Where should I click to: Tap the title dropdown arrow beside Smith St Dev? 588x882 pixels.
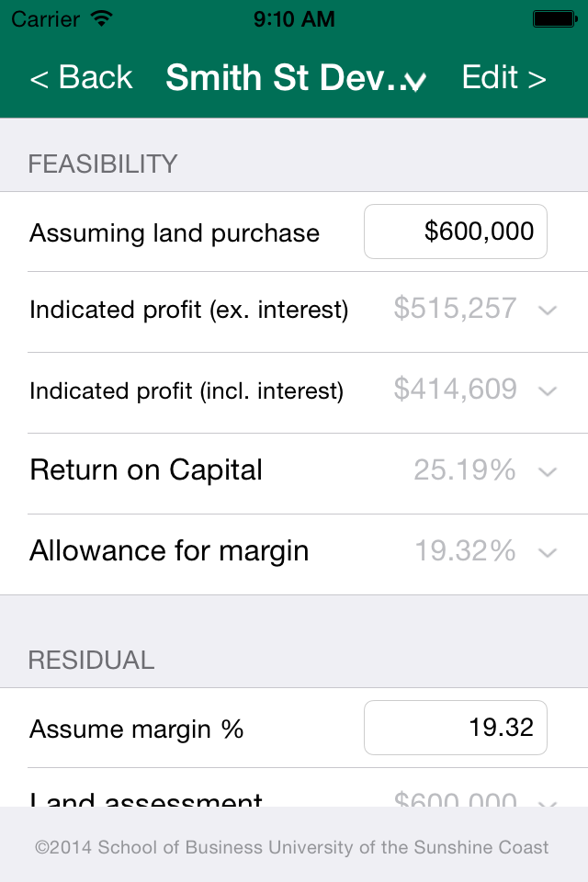[416, 82]
